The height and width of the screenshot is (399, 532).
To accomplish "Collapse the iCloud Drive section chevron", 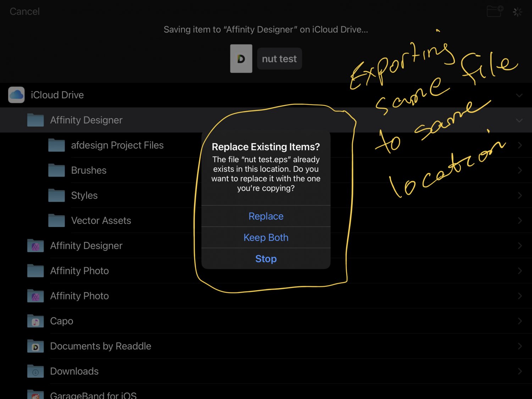I will click(x=519, y=95).
